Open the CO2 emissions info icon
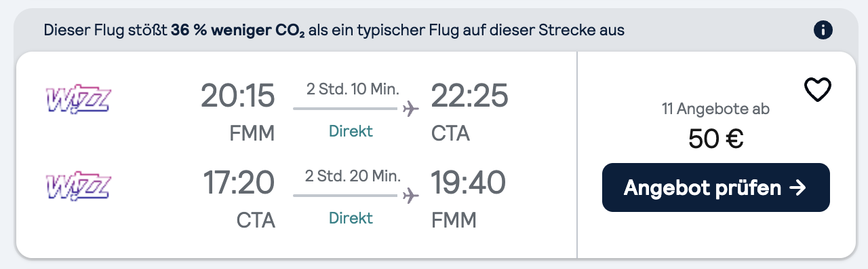 click(x=823, y=30)
